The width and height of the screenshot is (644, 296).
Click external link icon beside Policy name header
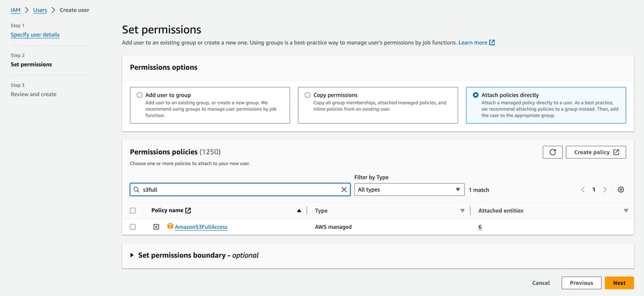[x=188, y=211]
